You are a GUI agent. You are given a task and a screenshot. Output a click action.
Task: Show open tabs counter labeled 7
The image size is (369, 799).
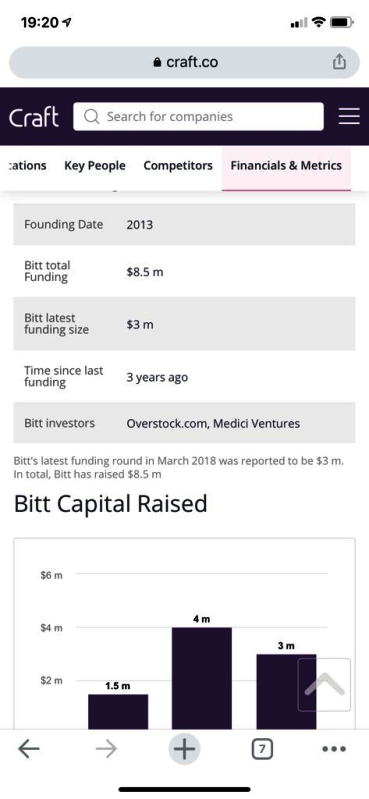click(261, 749)
